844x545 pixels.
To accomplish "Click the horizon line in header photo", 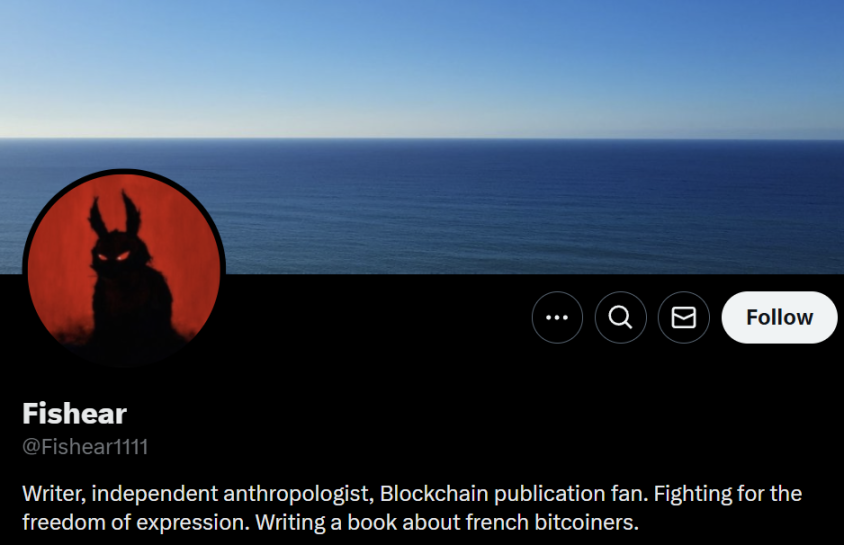I will pos(422,139).
